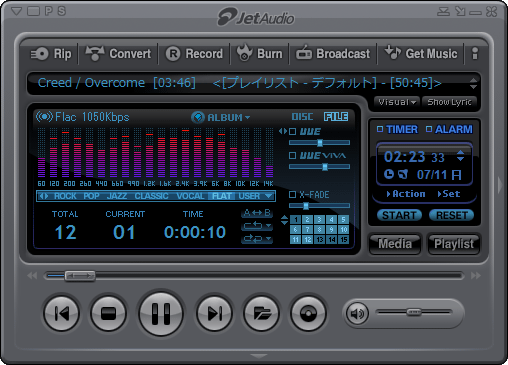Select track number 12 in grid
The image size is (508, 365).
point(307,239)
